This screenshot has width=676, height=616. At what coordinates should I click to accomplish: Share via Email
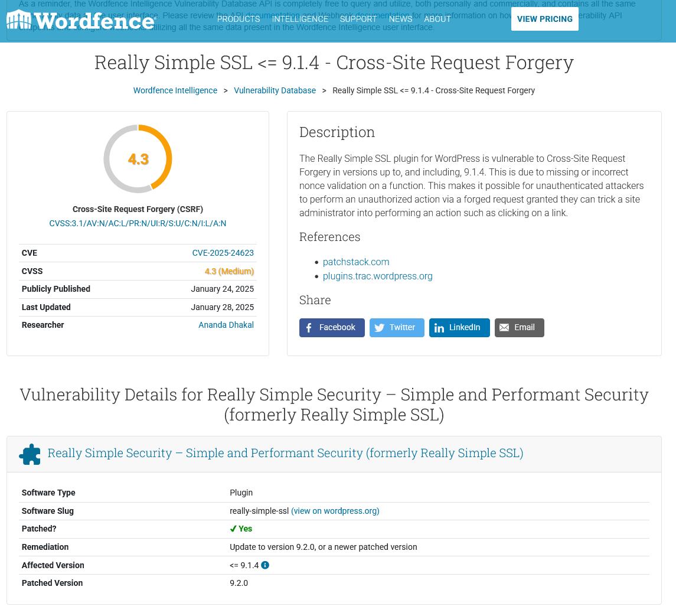click(519, 328)
